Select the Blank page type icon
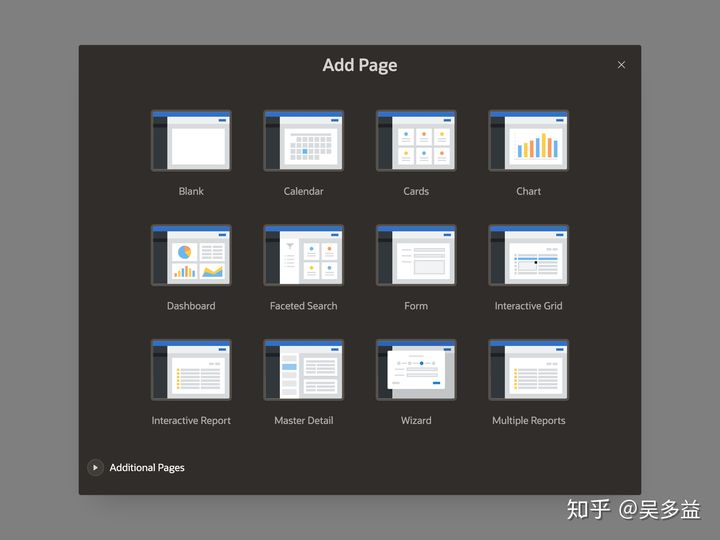The image size is (720, 540). (191, 141)
